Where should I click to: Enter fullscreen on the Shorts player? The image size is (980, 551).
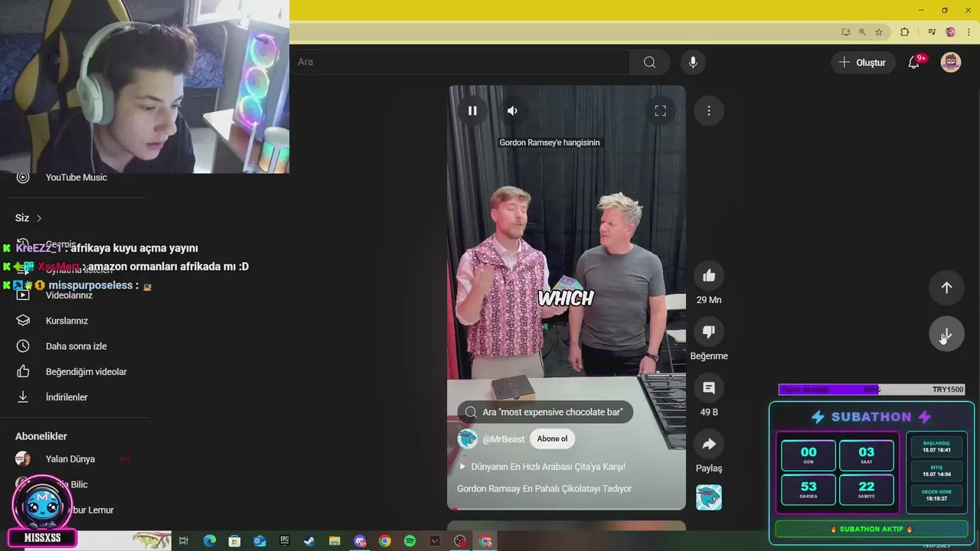coord(660,111)
